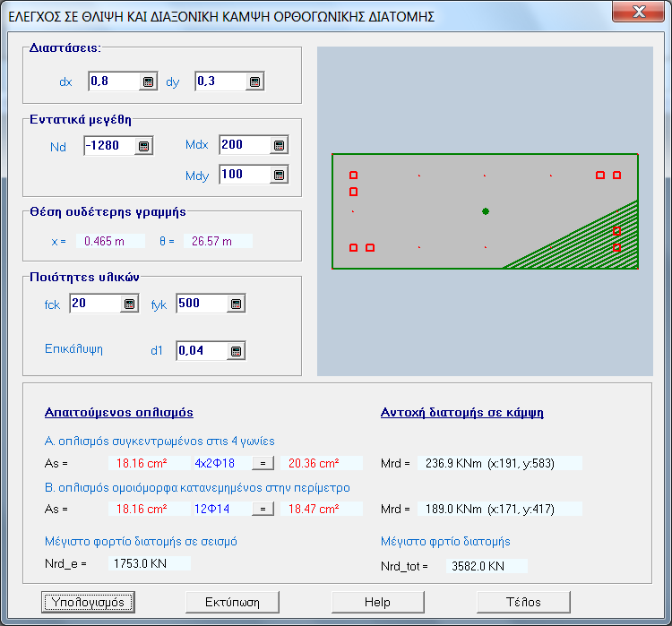
Task: Open calculator icon next to dx field
Action: pos(148,82)
